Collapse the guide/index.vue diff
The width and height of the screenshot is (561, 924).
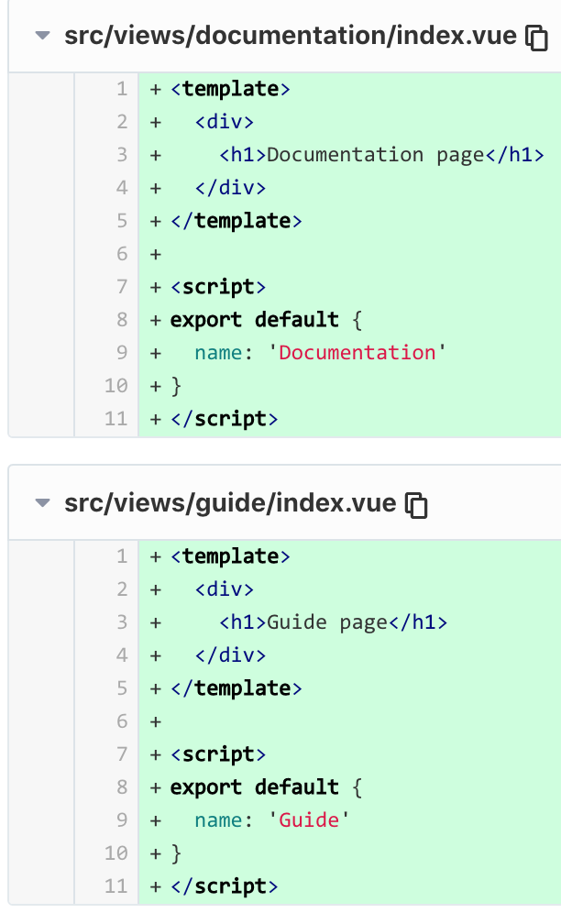(x=42, y=503)
